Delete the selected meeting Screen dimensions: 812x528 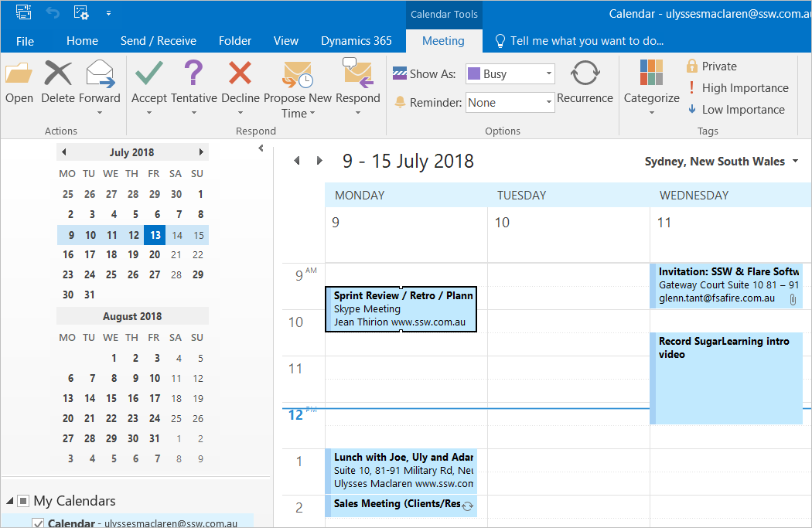58,75
